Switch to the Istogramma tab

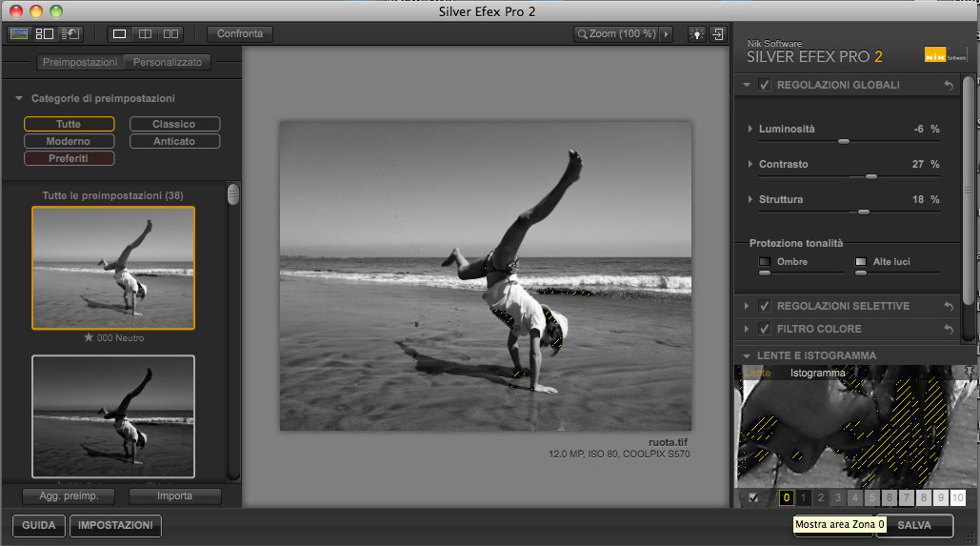click(817, 374)
